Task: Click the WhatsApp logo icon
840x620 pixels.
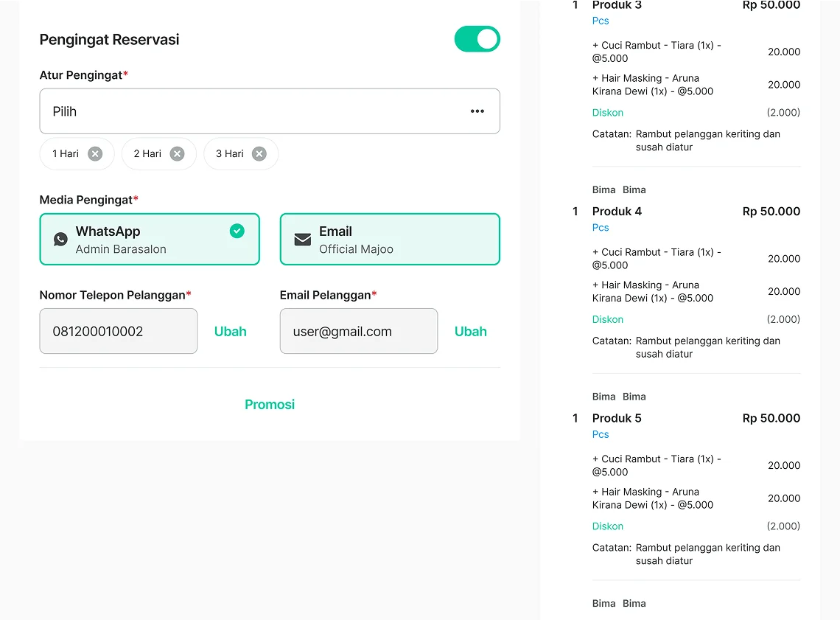Action: point(60,240)
